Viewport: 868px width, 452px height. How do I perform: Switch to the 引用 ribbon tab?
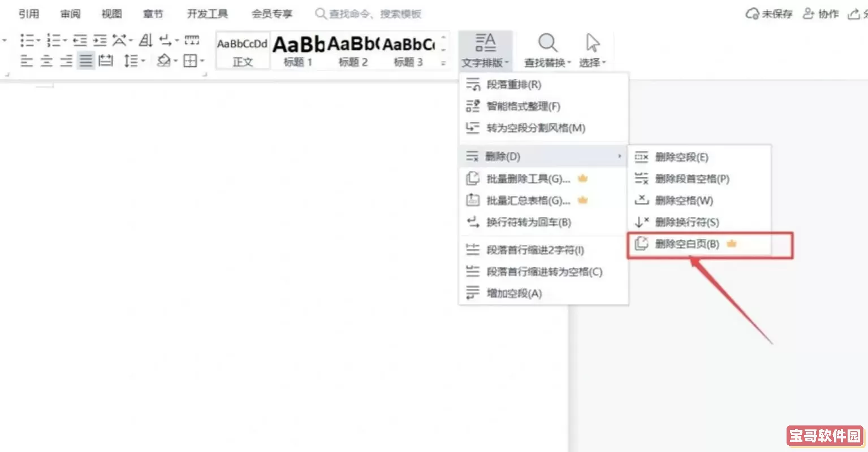click(x=28, y=14)
